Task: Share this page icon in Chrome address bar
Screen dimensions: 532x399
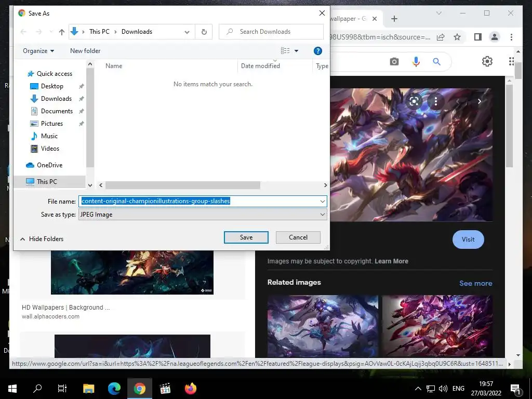Action: (441, 37)
